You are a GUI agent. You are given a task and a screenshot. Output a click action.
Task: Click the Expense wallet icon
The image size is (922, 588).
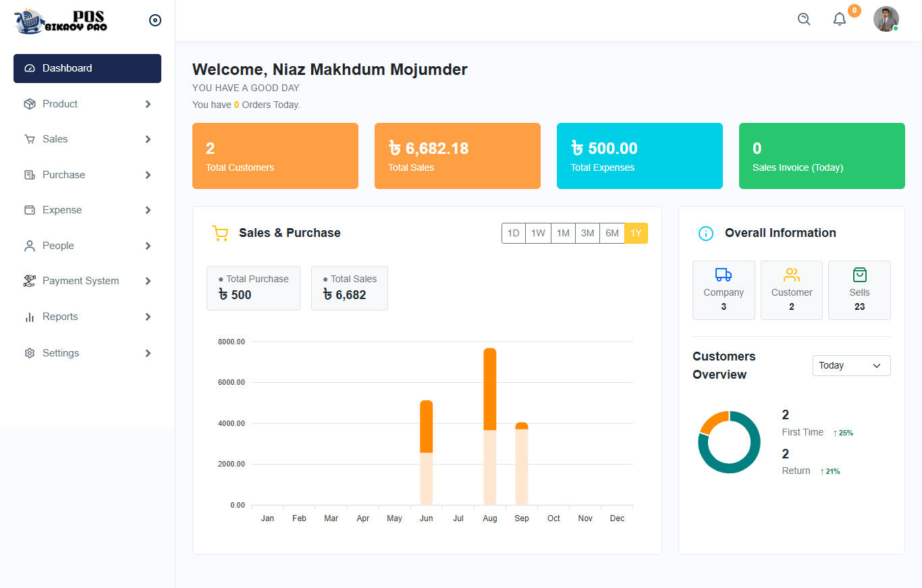coord(29,210)
